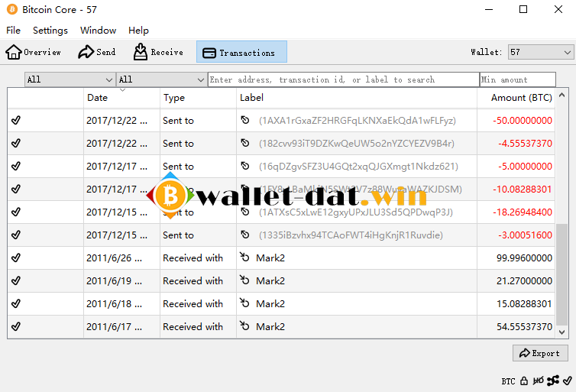The height and width of the screenshot is (392, 576).
Task: Sort by Label column header
Action: (x=357, y=98)
